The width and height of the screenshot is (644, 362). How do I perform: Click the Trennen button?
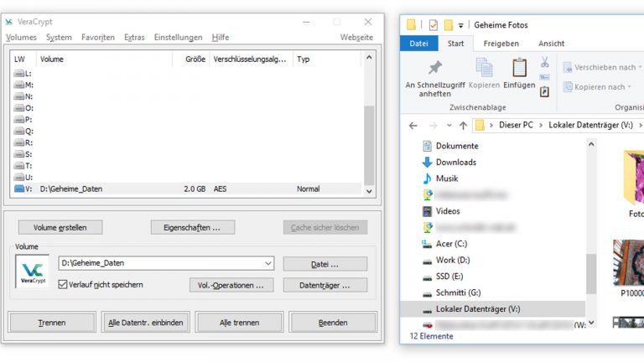pos(52,323)
